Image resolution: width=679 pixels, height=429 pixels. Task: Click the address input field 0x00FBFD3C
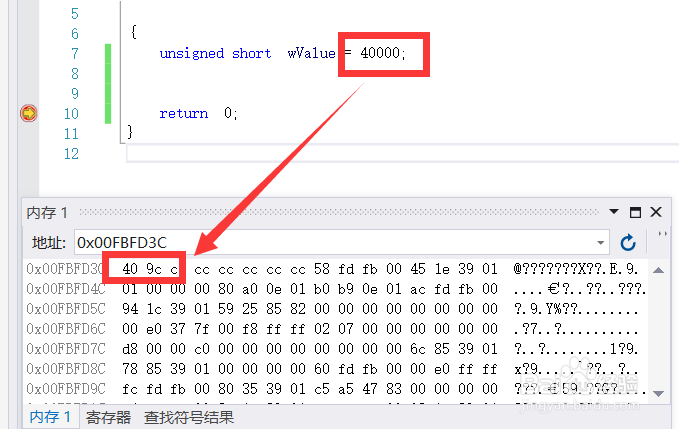pos(342,242)
